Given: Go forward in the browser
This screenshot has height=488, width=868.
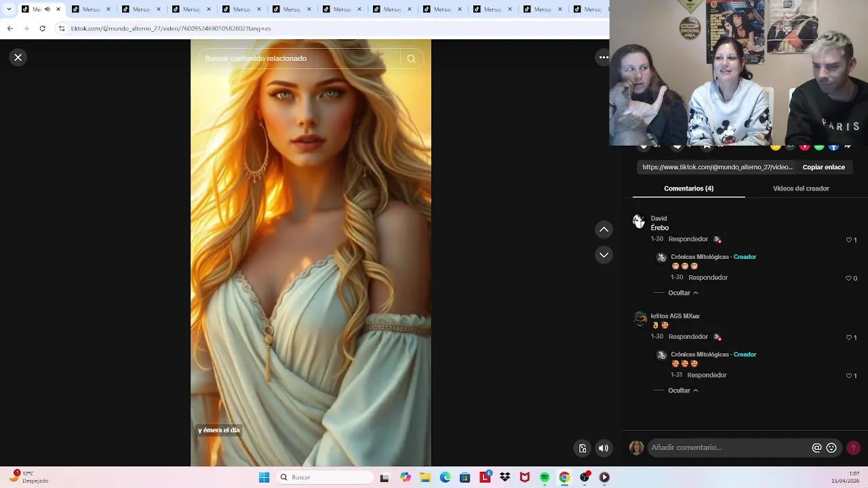Looking at the screenshot, I should 26,28.
